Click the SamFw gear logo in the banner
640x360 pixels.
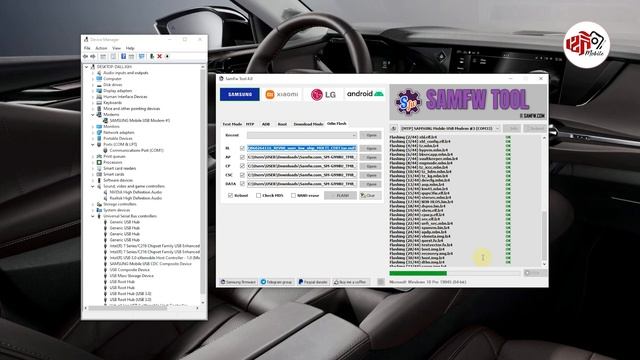408,102
